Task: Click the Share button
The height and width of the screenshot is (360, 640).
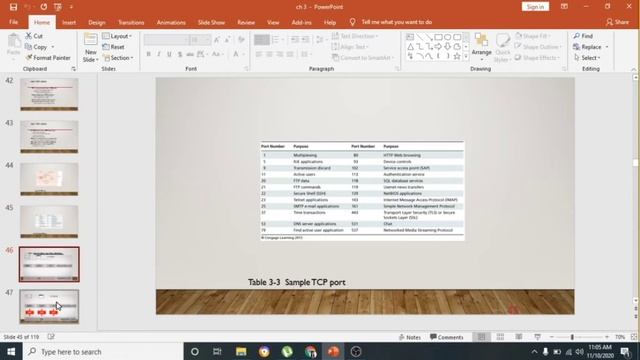Action: tap(618, 22)
